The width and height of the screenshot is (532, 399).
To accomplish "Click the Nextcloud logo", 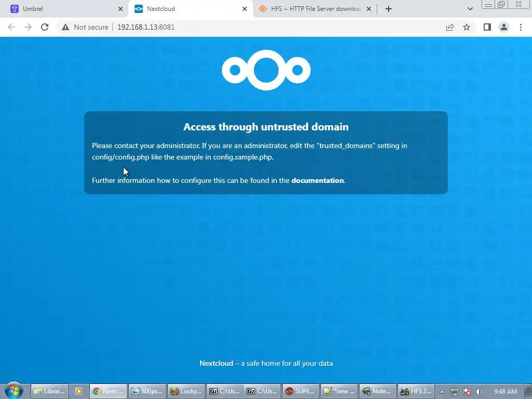I will coord(266,70).
